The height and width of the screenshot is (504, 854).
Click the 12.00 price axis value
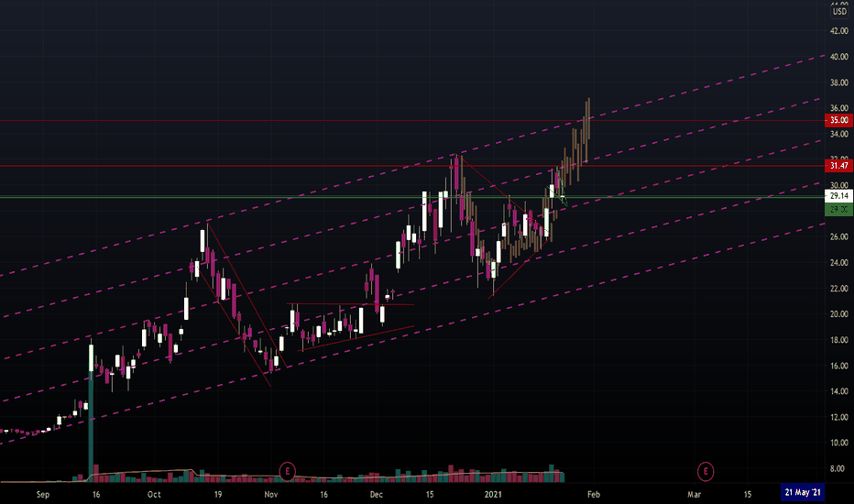click(838, 417)
